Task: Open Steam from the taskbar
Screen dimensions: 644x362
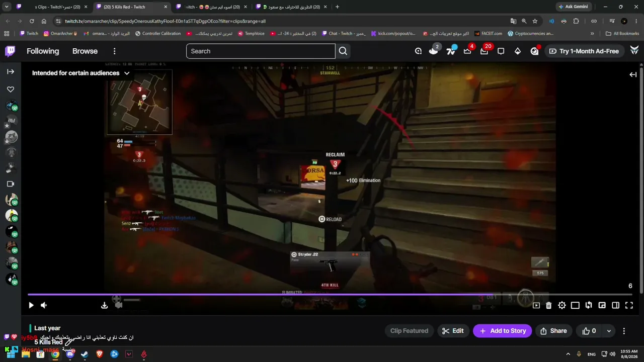Action: (85, 354)
